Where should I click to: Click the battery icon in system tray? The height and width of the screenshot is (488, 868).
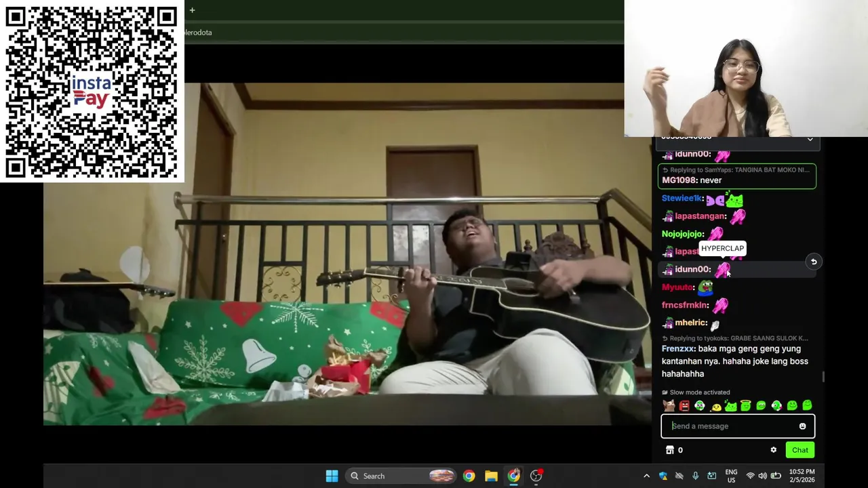776,476
